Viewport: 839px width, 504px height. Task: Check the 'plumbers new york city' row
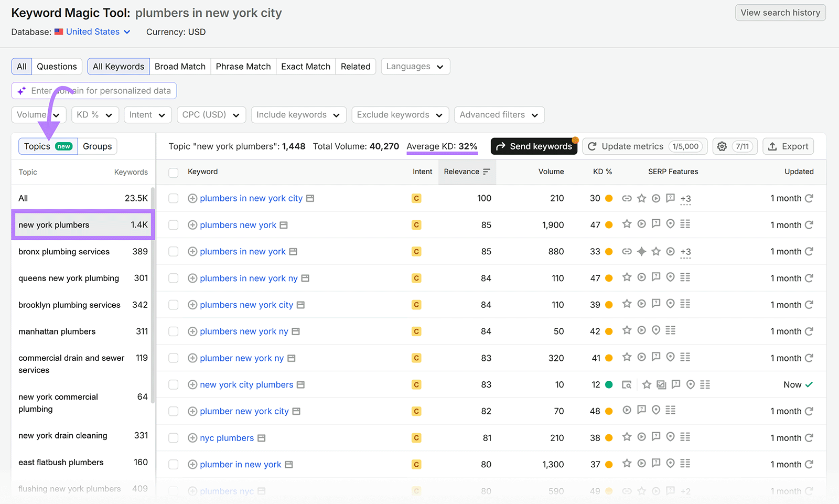pyautogui.click(x=174, y=305)
